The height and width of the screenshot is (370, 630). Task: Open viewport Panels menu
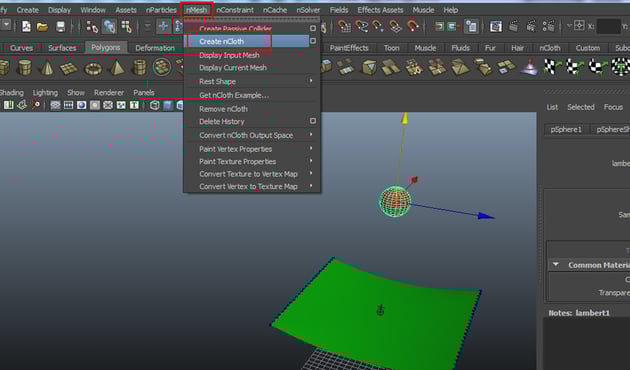(x=144, y=92)
